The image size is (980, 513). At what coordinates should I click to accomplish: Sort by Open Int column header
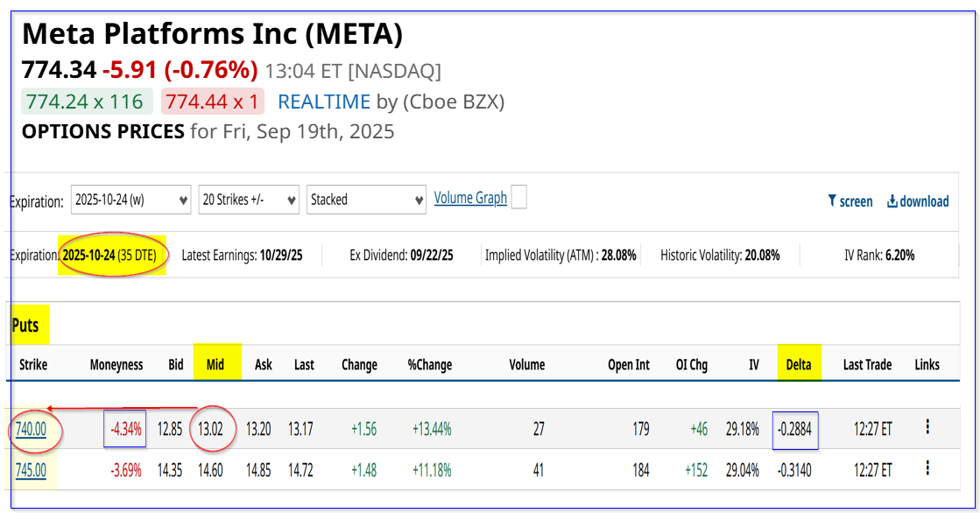pos(629,365)
